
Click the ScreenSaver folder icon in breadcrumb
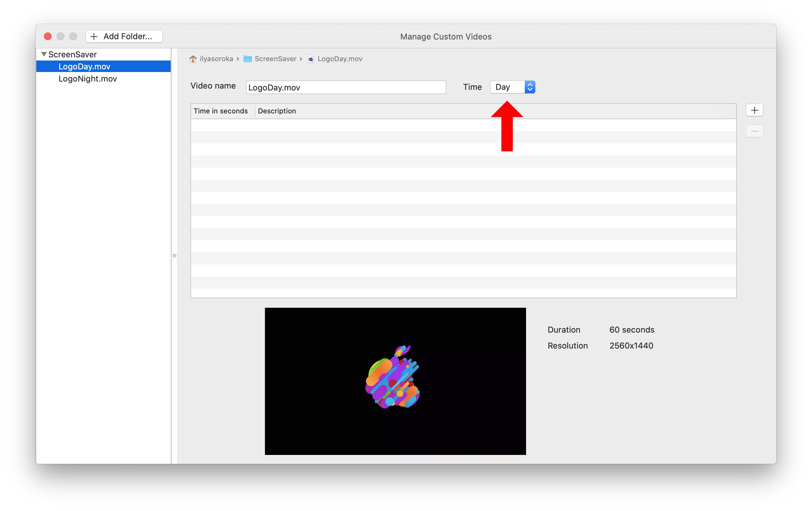click(247, 59)
